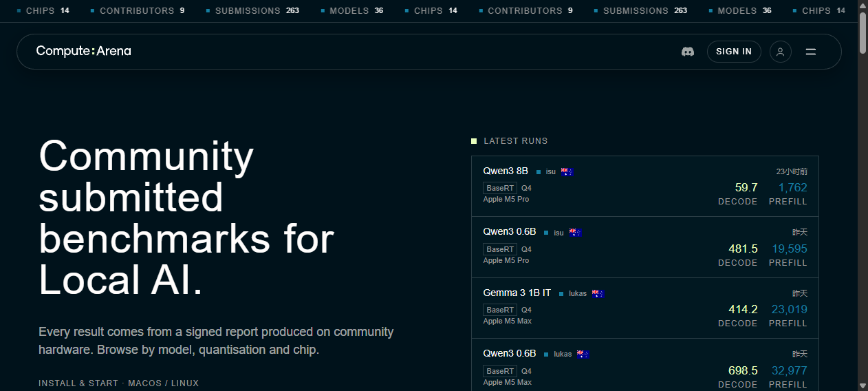Open the hamburger menu icon

coord(811,52)
